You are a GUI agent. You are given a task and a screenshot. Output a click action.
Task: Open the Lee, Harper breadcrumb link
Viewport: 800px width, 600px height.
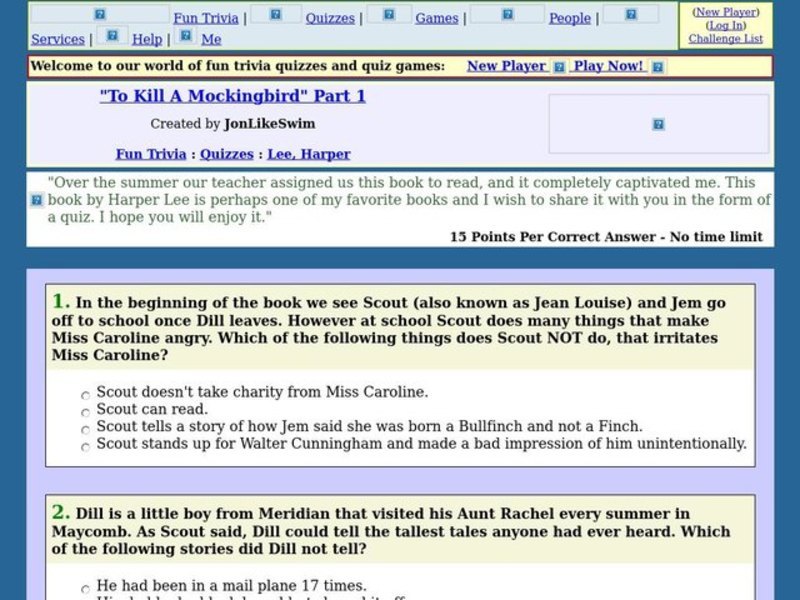pyautogui.click(x=309, y=153)
